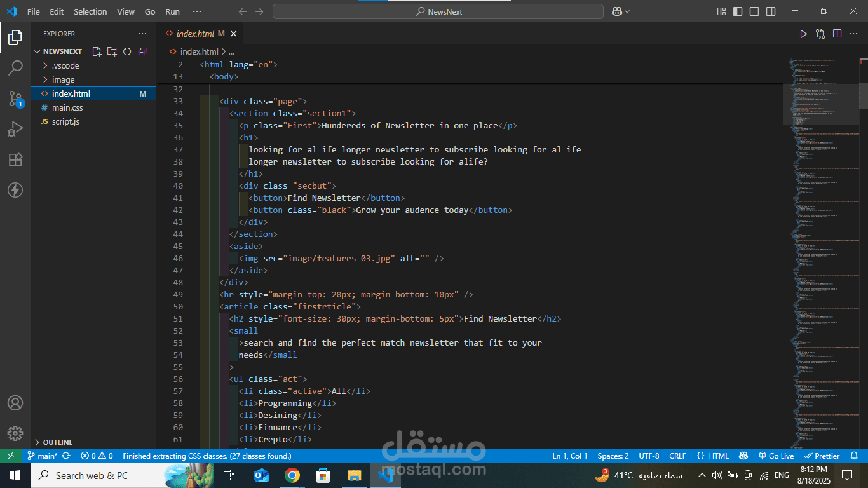This screenshot has height=488, width=868.
Task: Open the Search view in activity bar
Action: 15,67
